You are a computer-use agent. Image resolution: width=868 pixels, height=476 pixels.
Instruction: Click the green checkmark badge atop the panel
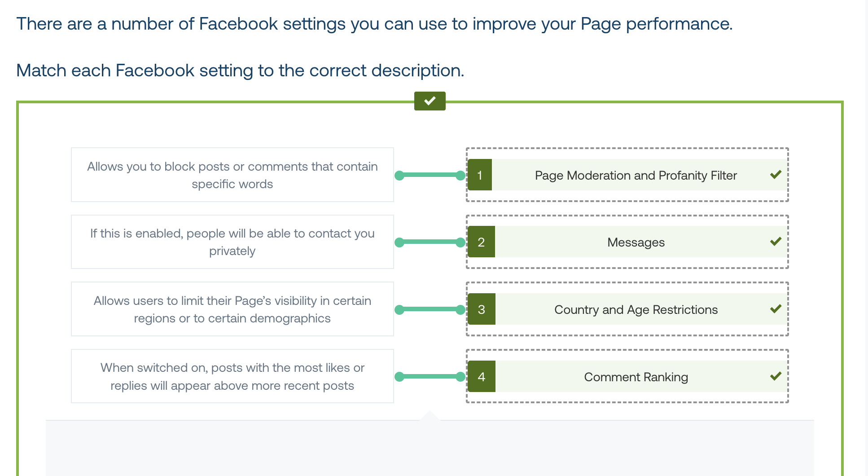click(430, 101)
